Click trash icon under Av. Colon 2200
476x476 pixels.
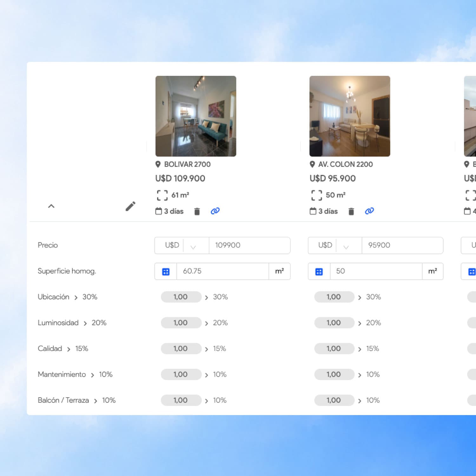tap(351, 211)
